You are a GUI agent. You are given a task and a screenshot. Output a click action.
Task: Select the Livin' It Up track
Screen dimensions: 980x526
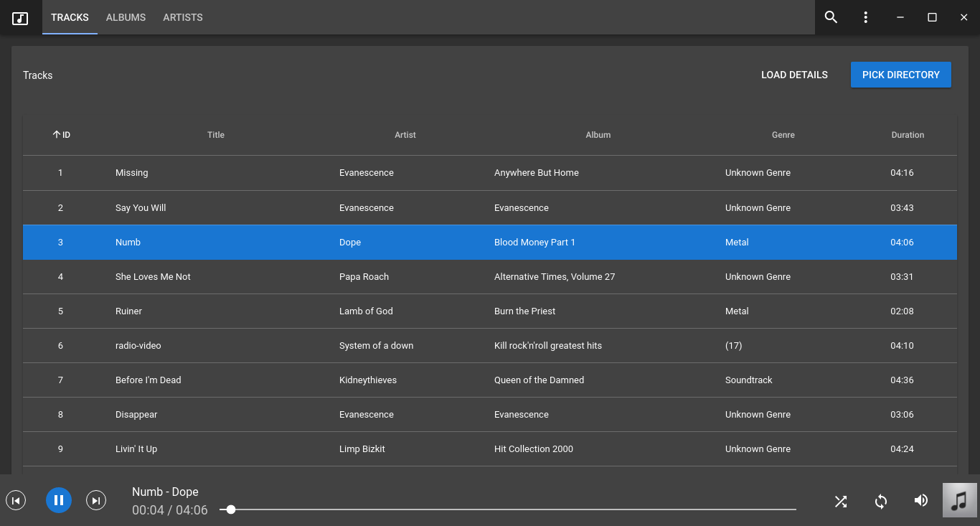pyautogui.click(x=136, y=449)
